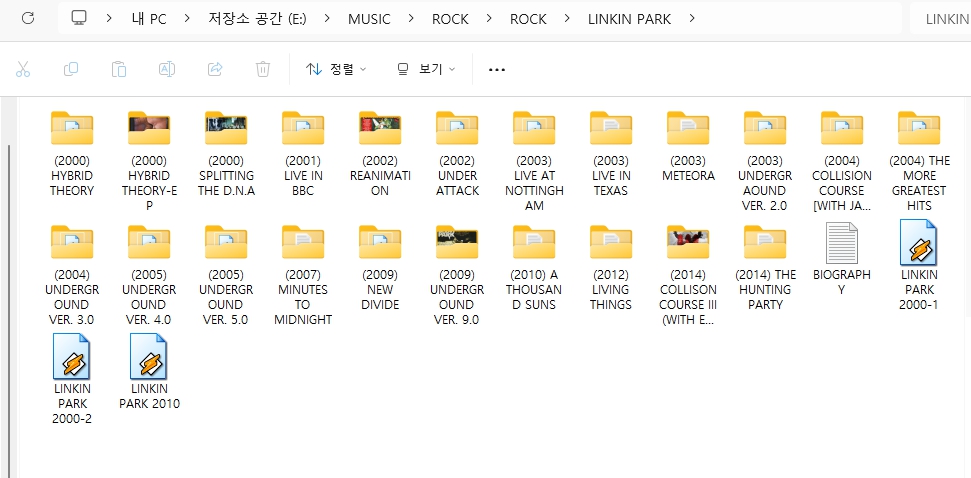Click the Rename icon in toolbar
Screen dimensions: 971x478
[167, 69]
